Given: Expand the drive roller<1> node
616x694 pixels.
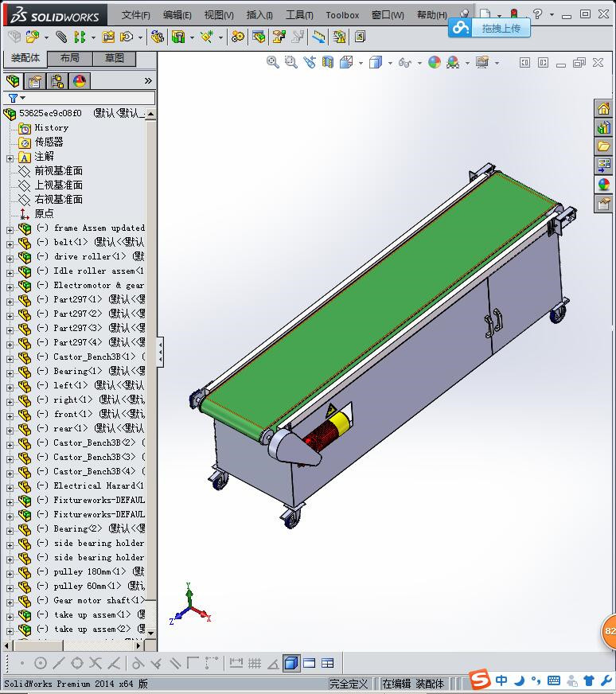Looking at the screenshot, I should point(10,259).
